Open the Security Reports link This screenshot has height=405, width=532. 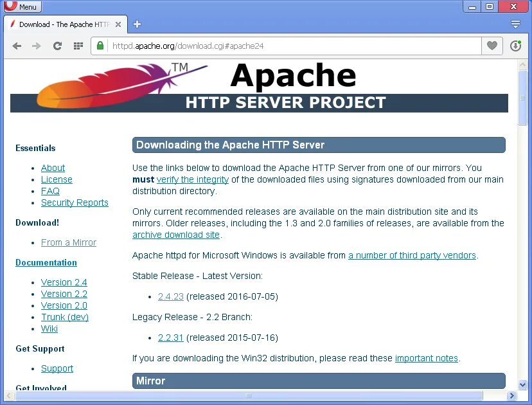pyautogui.click(x=75, y=203)
